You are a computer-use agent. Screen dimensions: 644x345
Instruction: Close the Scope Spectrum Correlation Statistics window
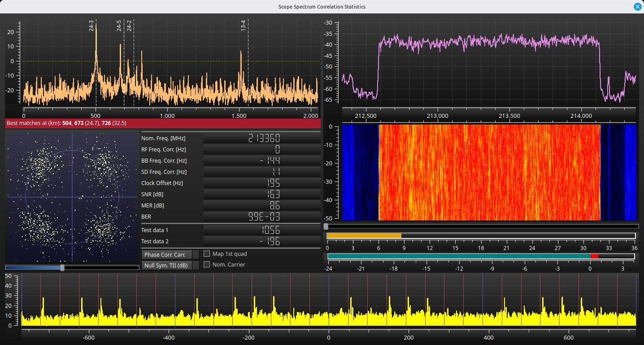(x=637, y=7)
